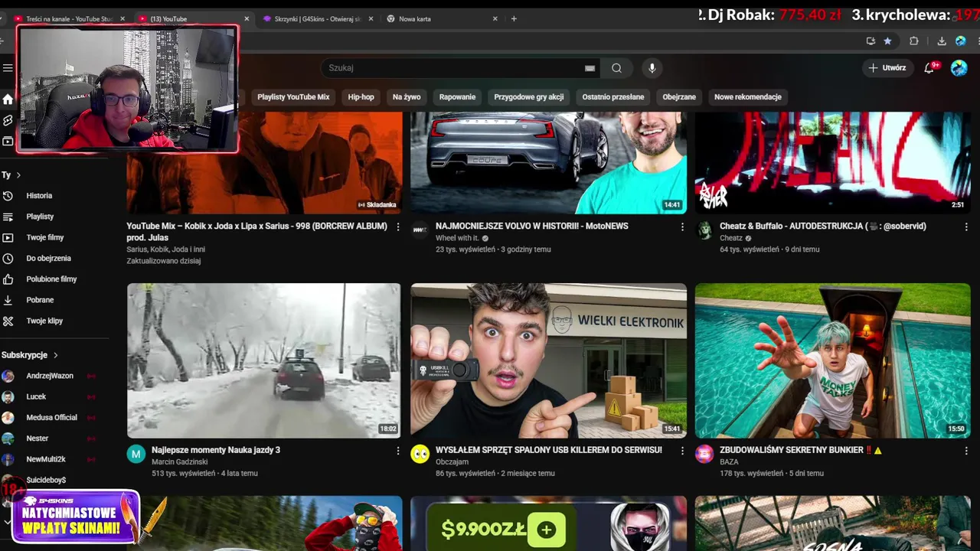
Task: Bookmark this page with star icon
Action: click(887, 41)
